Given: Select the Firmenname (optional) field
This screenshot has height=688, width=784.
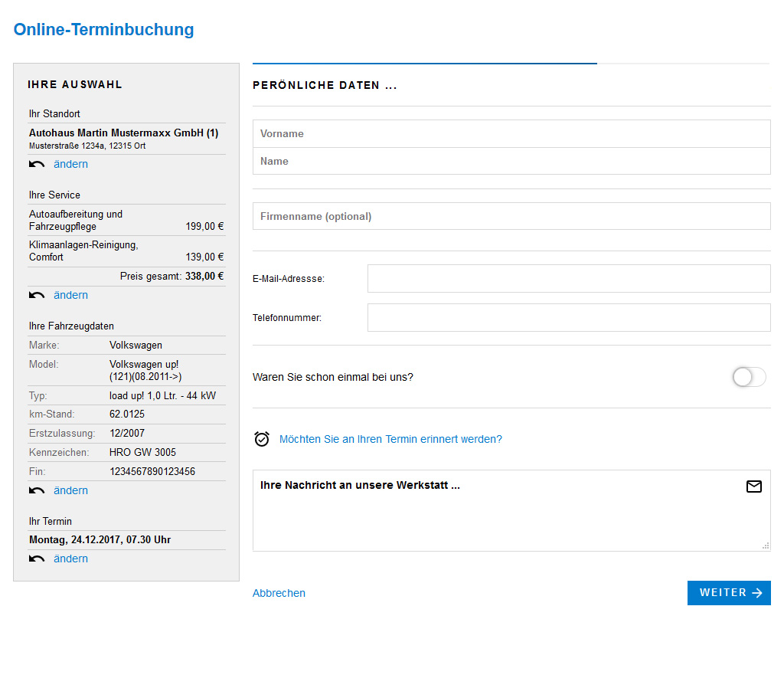Looking at the screenshot, I should pos(511,216).
